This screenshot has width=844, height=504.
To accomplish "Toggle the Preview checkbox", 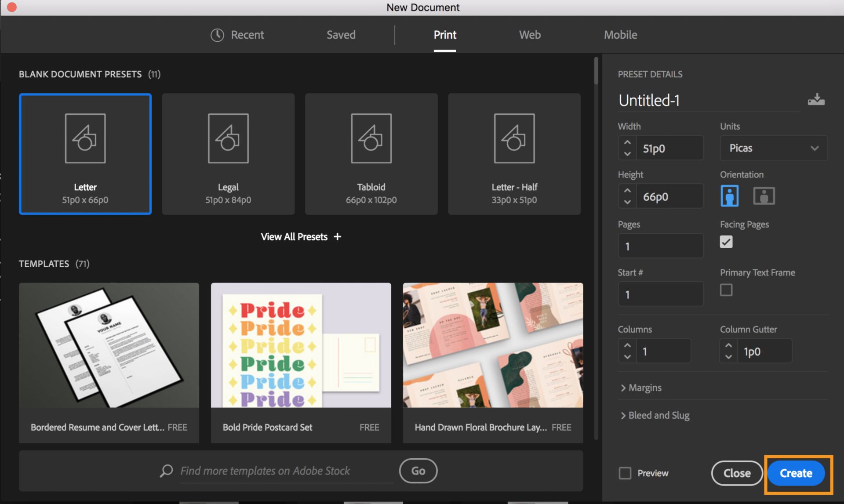I will click(x=626, y=473).
